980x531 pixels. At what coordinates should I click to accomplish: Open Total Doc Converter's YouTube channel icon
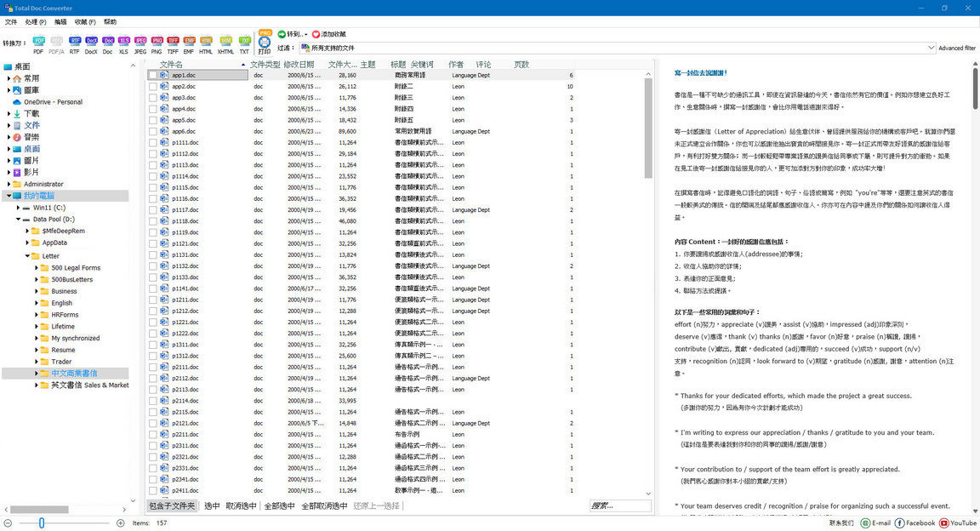point(944,522)
